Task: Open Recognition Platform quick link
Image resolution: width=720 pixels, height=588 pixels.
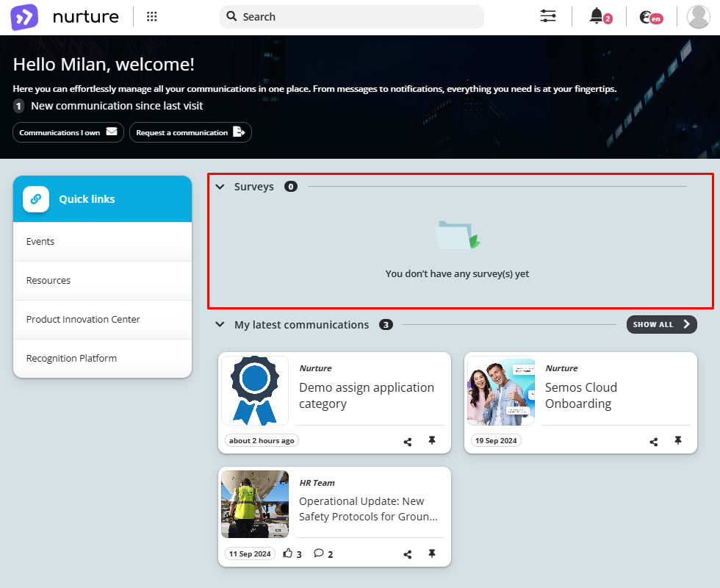Action: tap(102, 359)
